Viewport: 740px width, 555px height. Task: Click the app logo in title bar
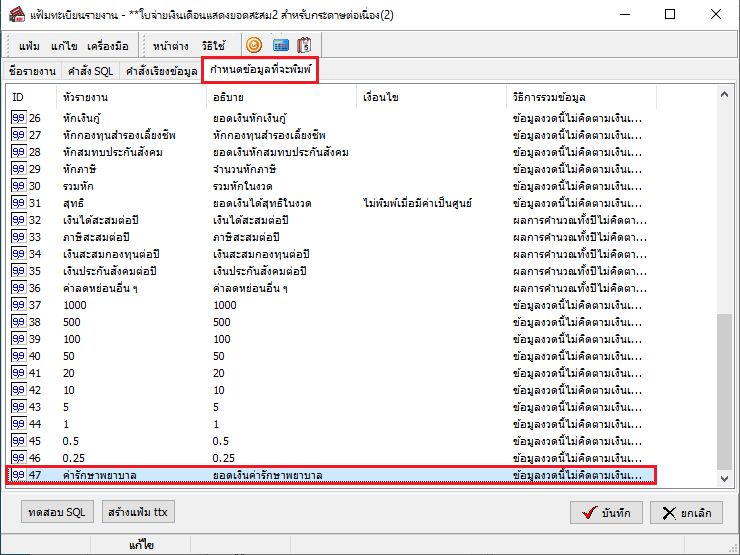point(17,14)
